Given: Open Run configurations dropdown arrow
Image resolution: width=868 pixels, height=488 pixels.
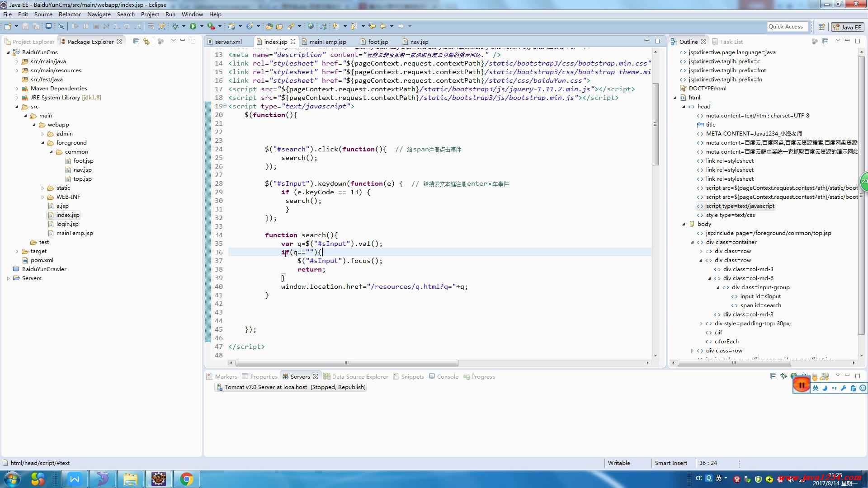Looking at the screenshot, I should tap(201, 26).
